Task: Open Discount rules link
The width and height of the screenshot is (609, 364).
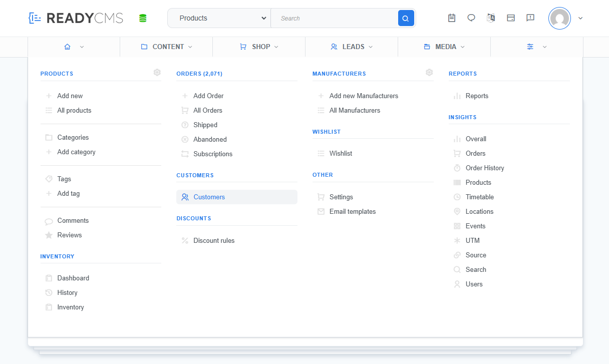Action: click(x=214, y=240)
